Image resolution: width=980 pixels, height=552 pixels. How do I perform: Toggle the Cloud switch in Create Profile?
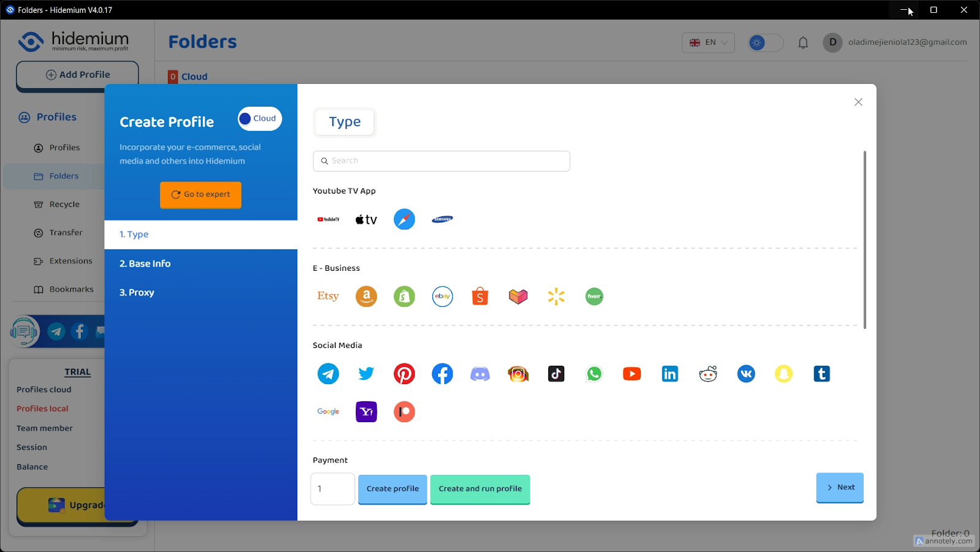tap(260, 119)
